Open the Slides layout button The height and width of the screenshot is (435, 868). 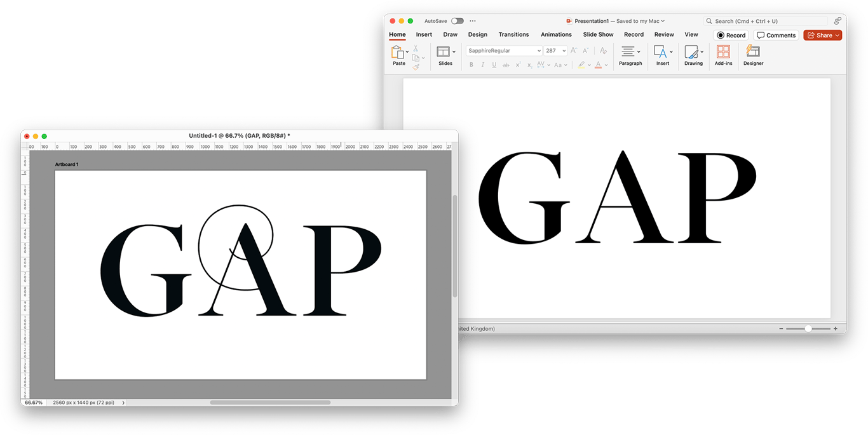[443, 51]
